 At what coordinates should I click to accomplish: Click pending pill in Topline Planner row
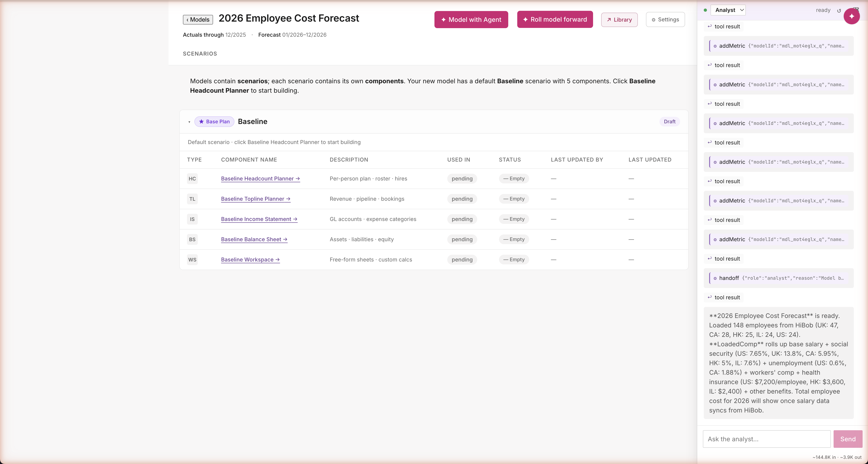pos(462,199)
